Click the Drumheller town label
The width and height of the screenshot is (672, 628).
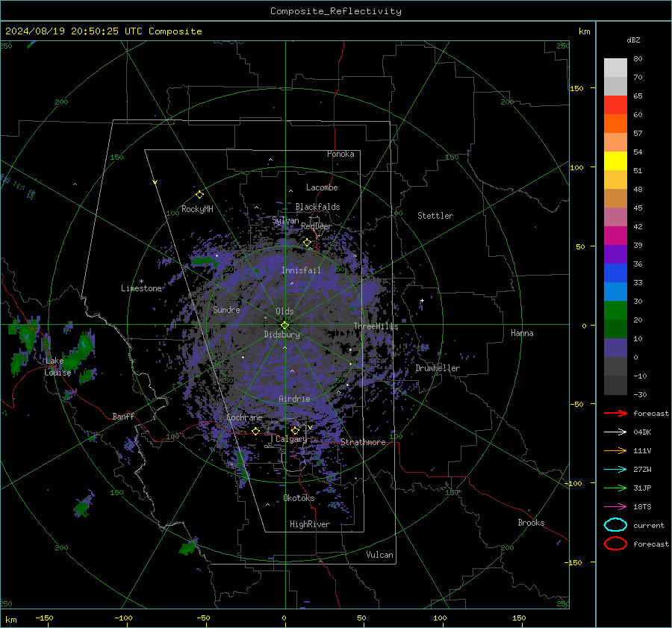(x=438, y=368)
